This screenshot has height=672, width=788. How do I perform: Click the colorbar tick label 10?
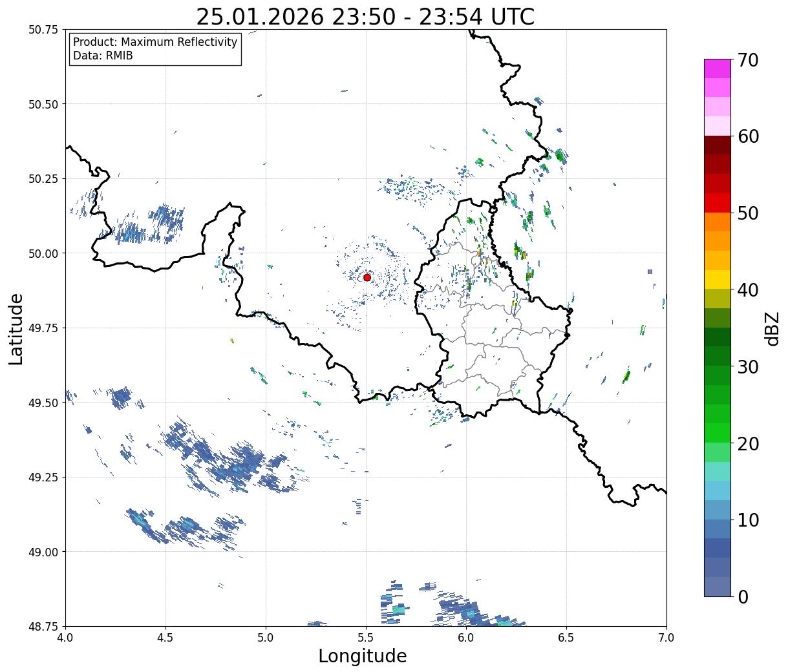click(x=748, y=520)
